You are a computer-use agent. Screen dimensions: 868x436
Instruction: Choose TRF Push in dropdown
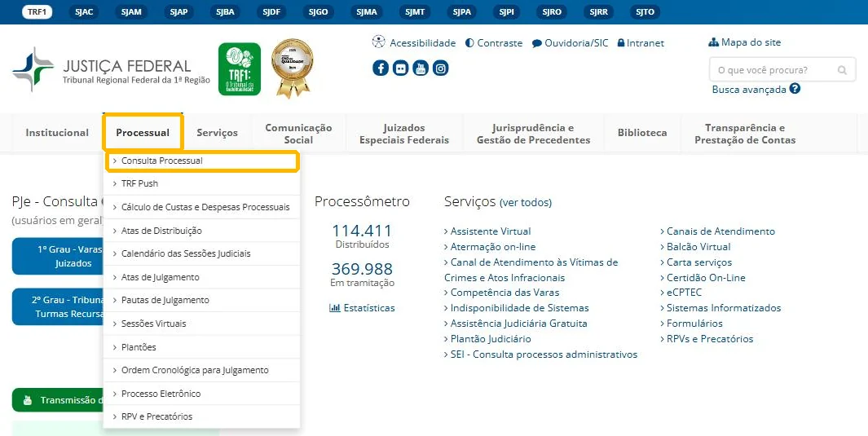202,183
